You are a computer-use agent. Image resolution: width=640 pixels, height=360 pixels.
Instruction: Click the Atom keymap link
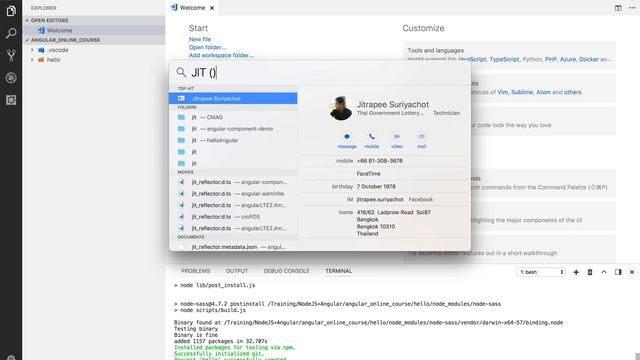tap(543, 92)
